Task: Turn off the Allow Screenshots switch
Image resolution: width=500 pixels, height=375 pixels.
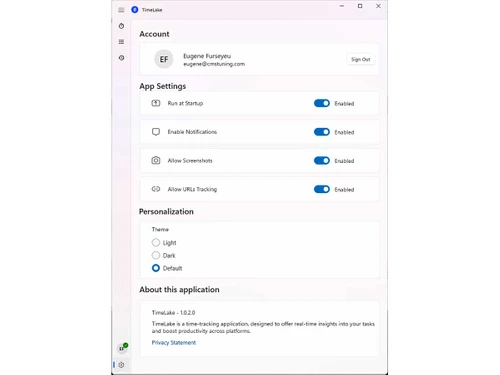Action: (x=322, y=161)
